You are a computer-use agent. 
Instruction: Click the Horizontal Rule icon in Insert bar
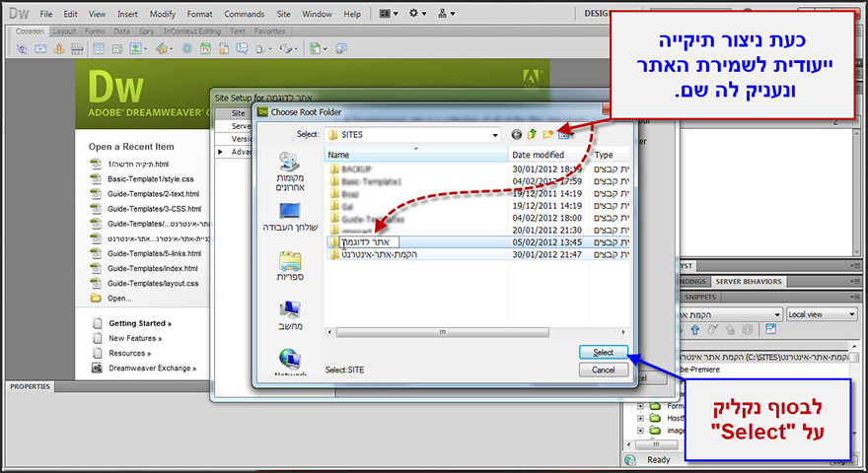[x=77, y=48]
